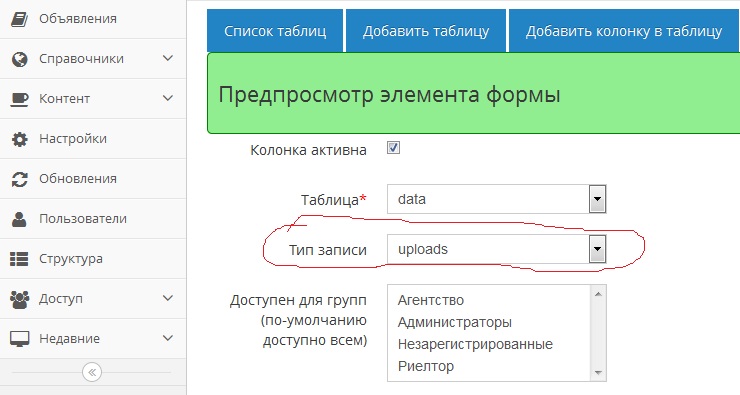
Task: Open the Объявления book icon
Action: [19, 19]
